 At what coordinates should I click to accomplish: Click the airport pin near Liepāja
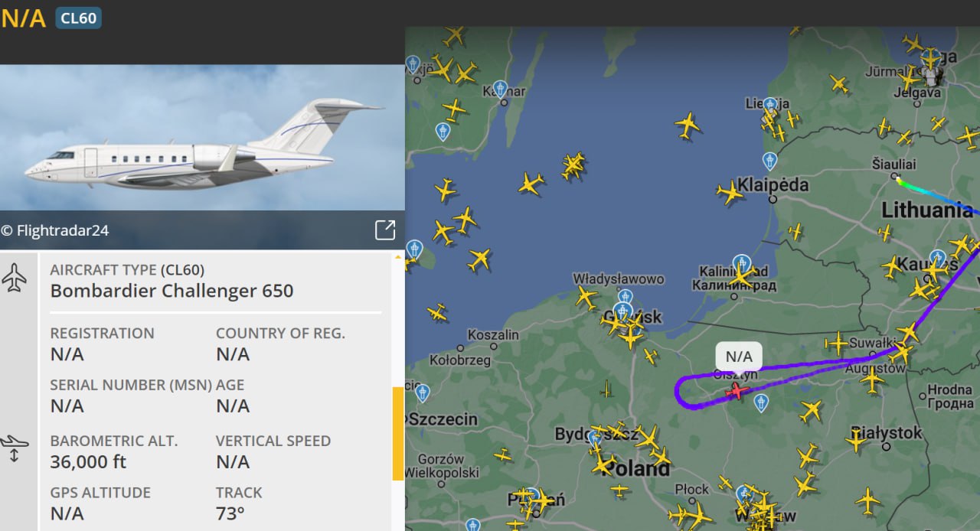click(x=771, y=105)
